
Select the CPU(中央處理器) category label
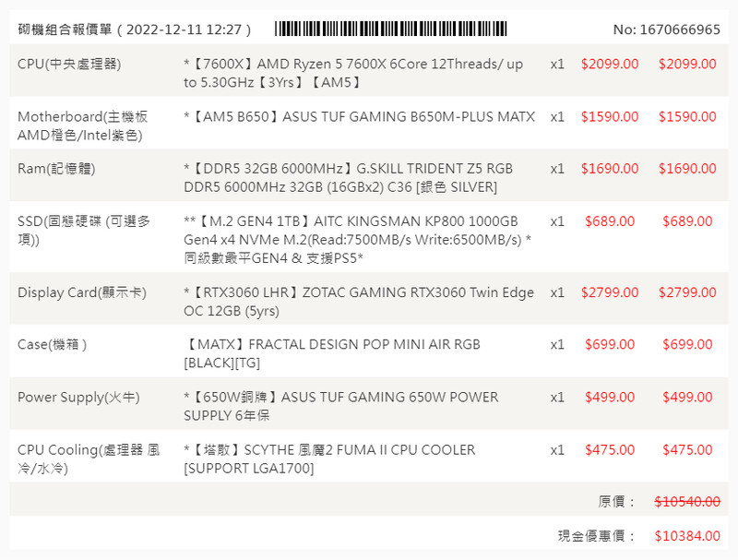[x=69, y=65]
